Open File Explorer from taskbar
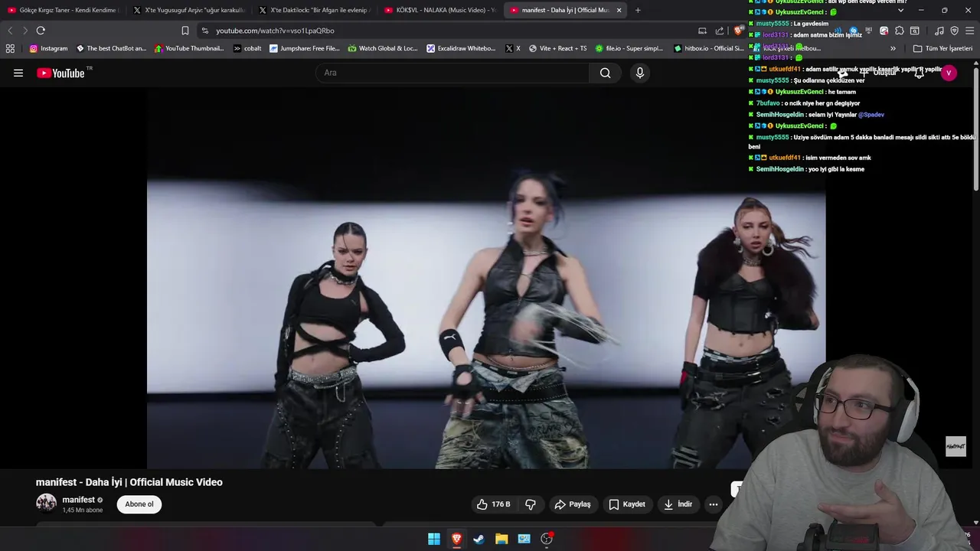Viewport: 980px width, 551px height. pos(501,539)
